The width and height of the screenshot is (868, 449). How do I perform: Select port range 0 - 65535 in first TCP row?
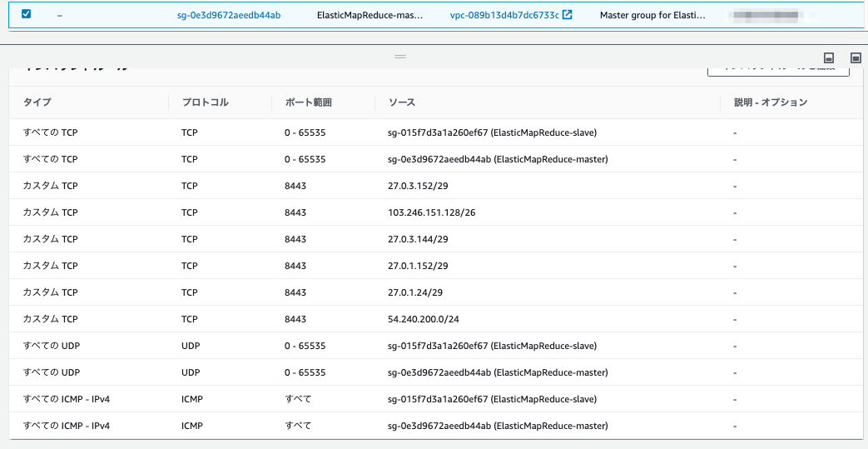coord(305,133)
